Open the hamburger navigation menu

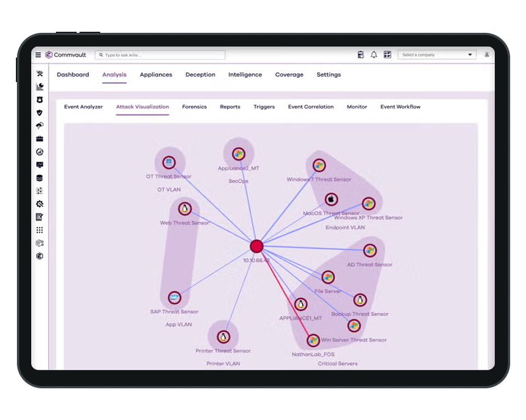click(x=38, y=55)
